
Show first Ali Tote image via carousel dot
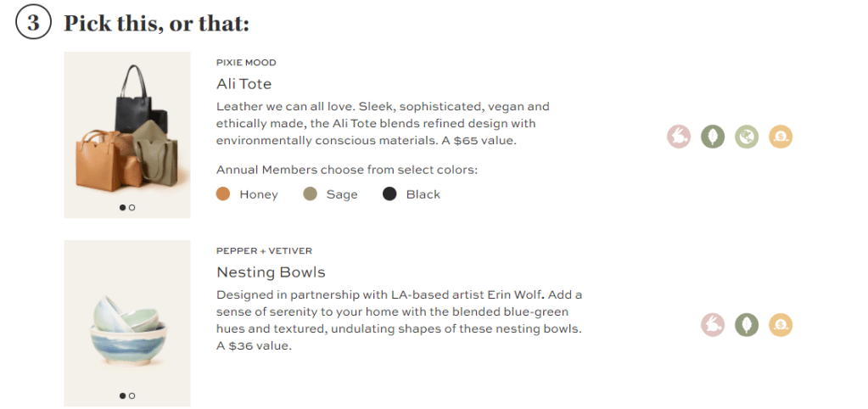pos(122,207)
